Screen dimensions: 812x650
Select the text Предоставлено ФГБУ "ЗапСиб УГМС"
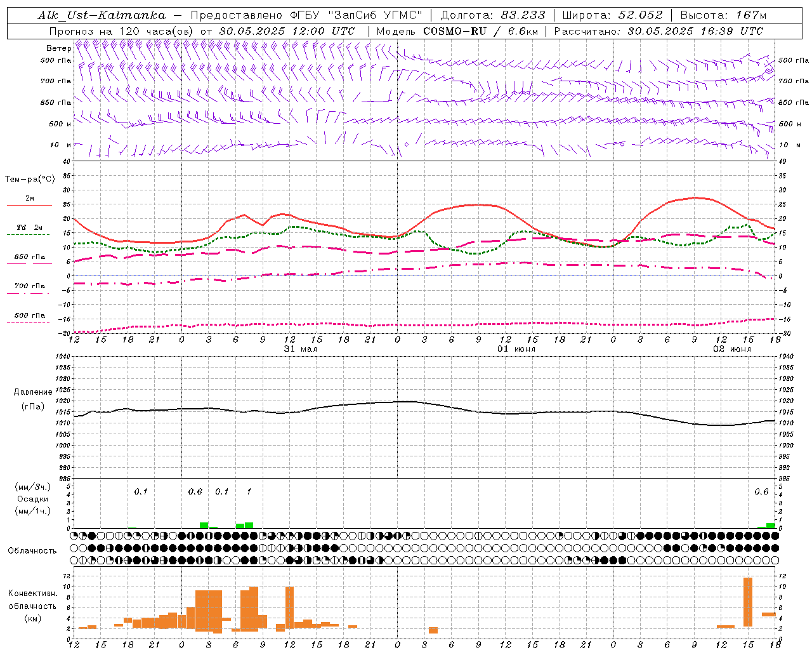(x=306, y=15)
